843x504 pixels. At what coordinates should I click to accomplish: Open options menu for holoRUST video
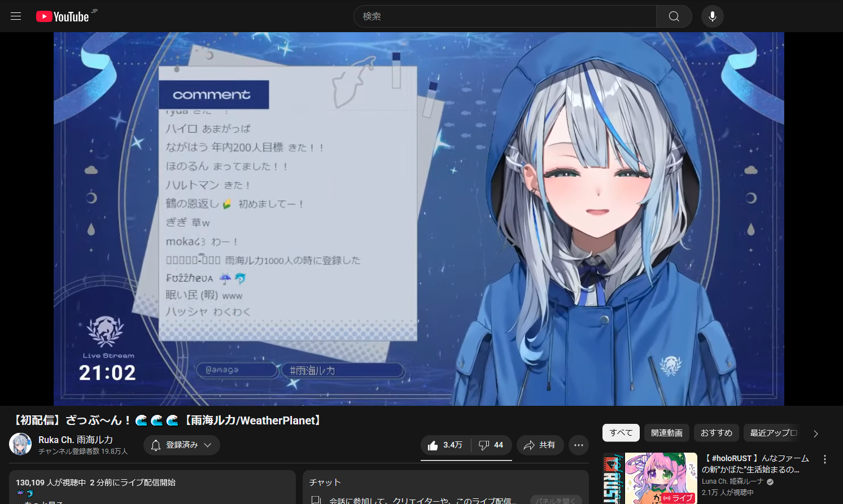pyautogui.click(x=824, y=459)
